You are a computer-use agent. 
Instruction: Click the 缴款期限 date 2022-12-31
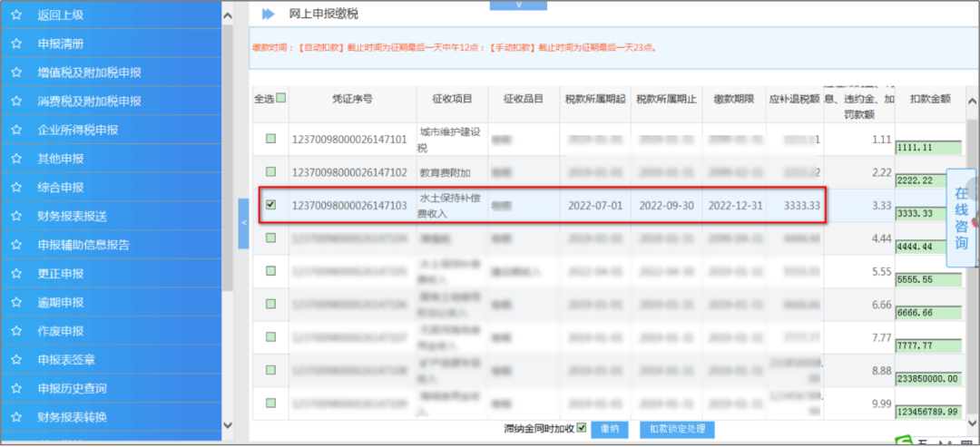point(735,206)
